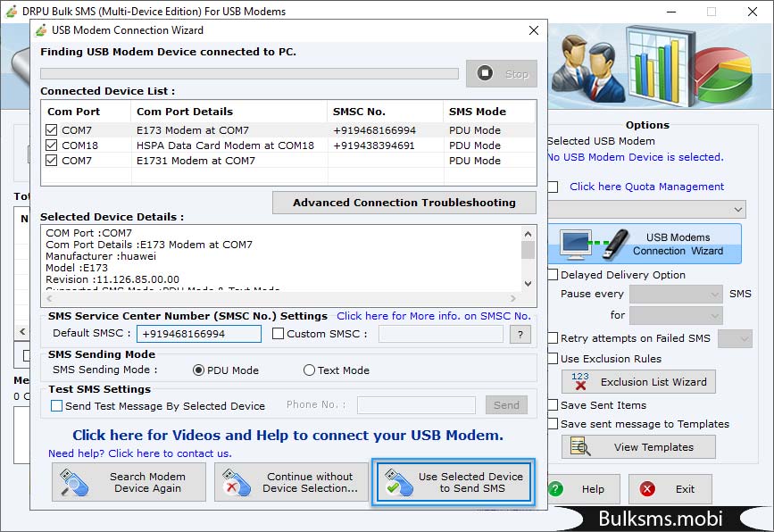The width and height of the screenshot is (774, 532).
Task: Click the Com Port Details column header
Action: (229, 112)
